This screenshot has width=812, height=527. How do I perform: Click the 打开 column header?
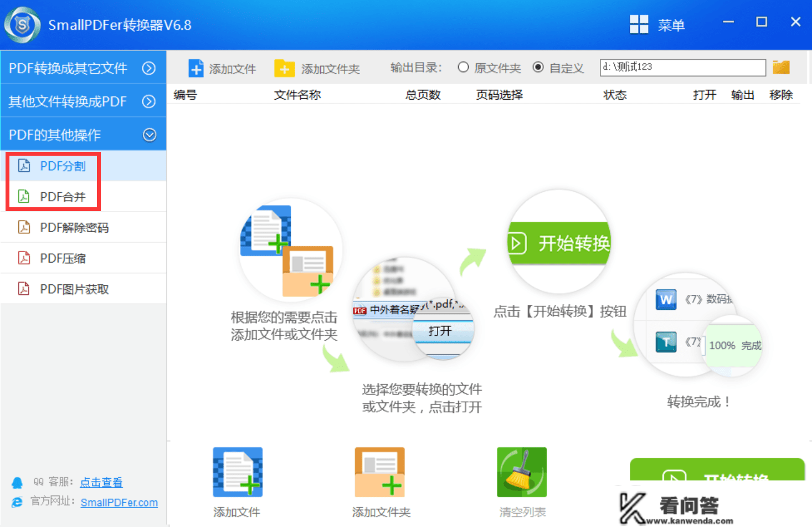[x=705, y=95]
